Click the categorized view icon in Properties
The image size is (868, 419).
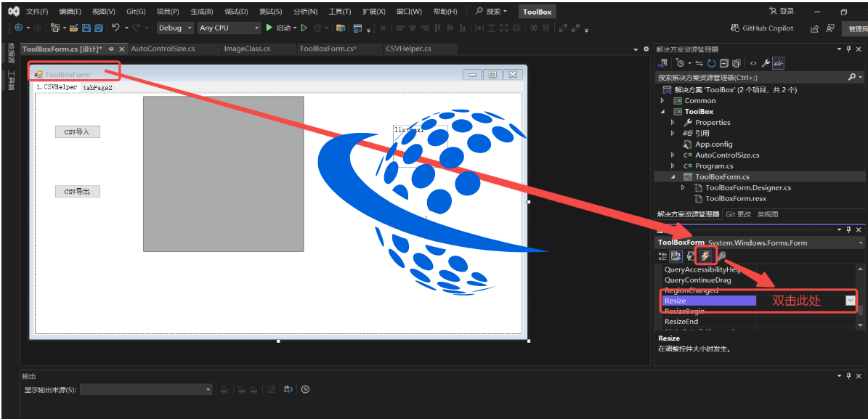[x=662, y=256]
